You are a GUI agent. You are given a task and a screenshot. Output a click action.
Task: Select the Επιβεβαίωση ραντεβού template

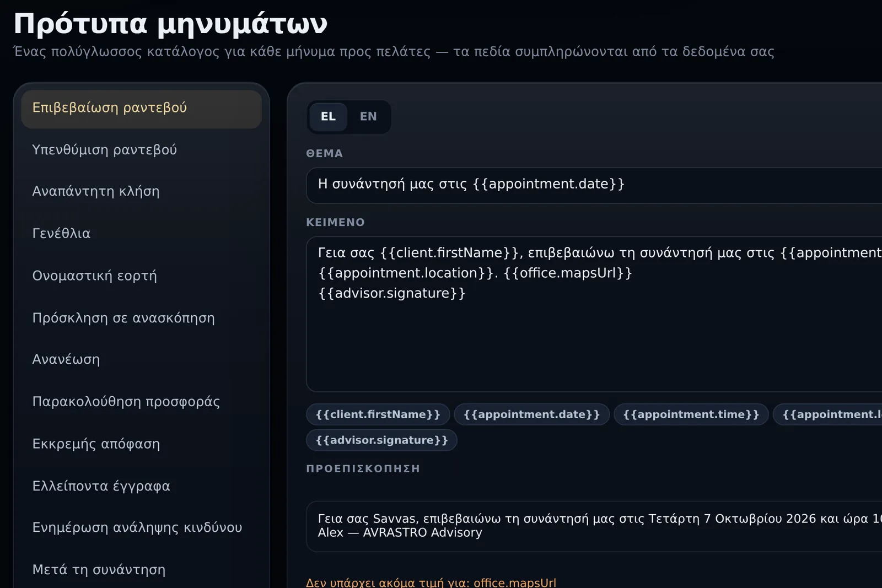pos(141,109)
